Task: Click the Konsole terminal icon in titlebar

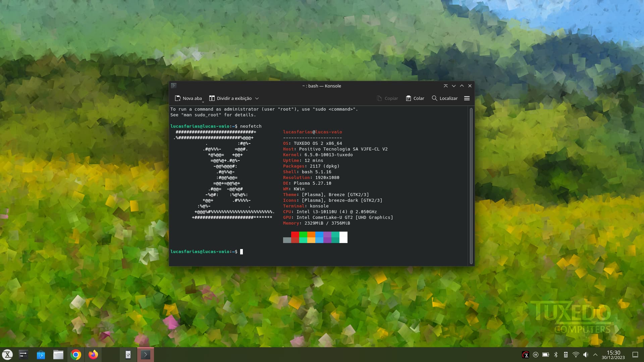Action: click(x=173, y=86)
